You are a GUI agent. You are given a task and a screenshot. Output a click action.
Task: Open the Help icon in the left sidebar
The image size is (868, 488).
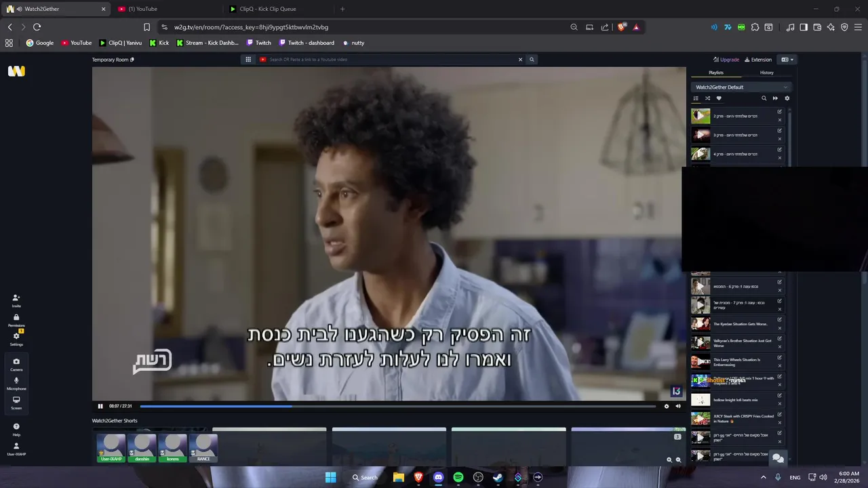pos(16,429)
